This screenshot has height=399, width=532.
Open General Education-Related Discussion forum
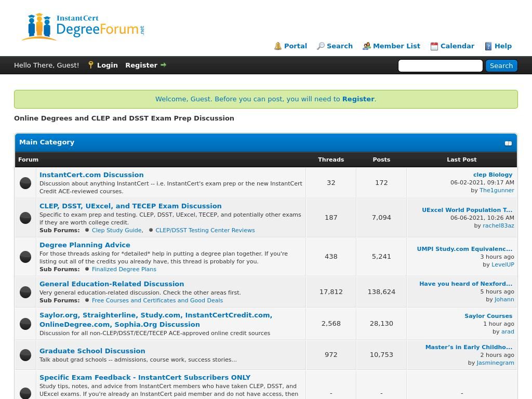[112, 284]
